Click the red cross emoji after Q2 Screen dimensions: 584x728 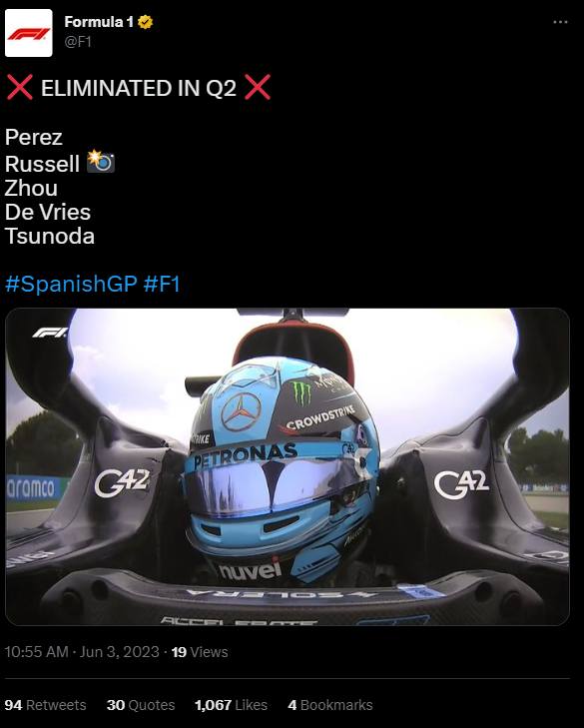pos(258,87)
